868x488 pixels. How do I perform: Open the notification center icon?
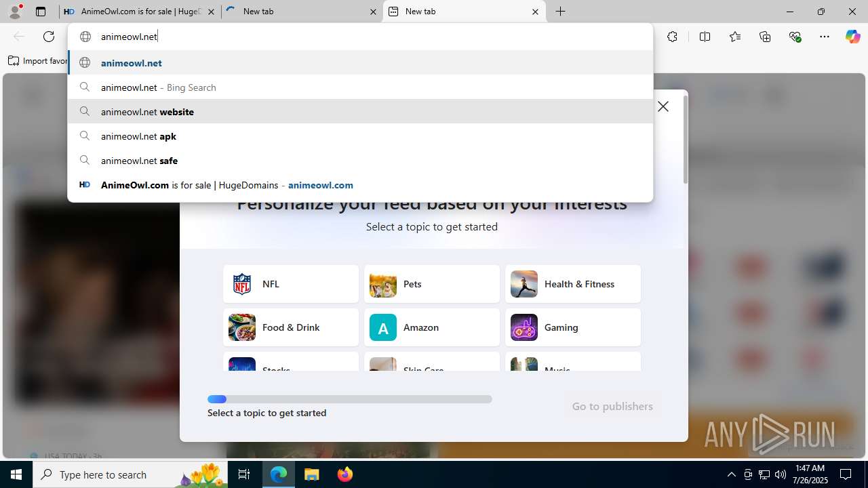[x=846, y=474]
